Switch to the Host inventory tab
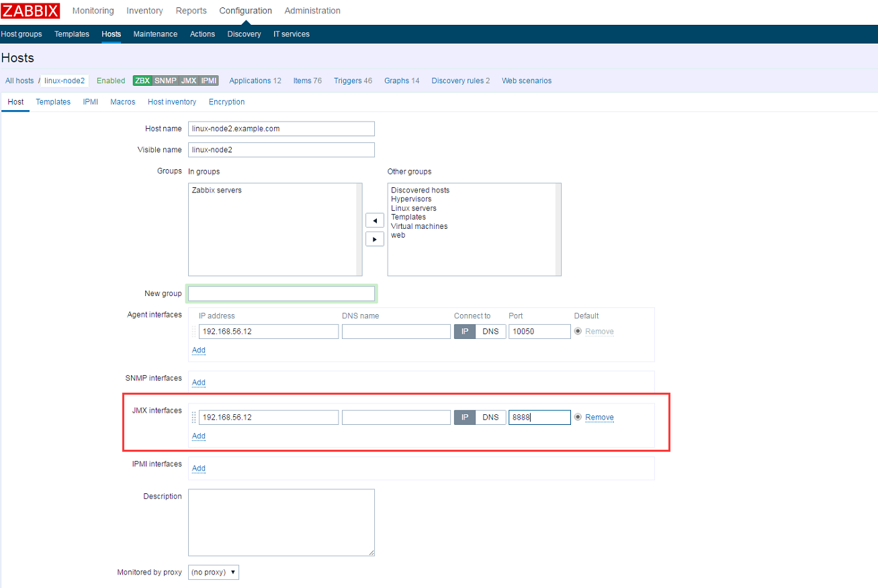 tap(172, 102)
